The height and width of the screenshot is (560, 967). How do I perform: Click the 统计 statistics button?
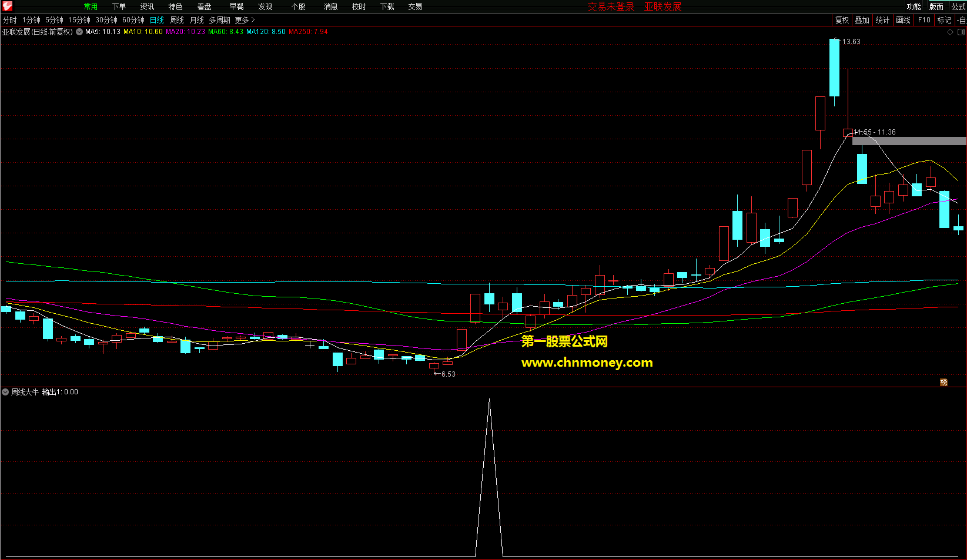click(882, 20)
